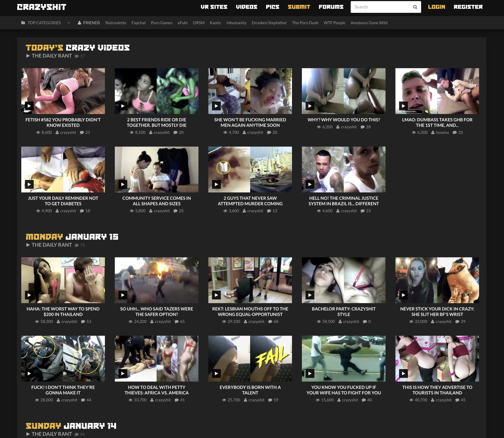
Task: Click the person icon next to Friends
Action: (79, 23)
